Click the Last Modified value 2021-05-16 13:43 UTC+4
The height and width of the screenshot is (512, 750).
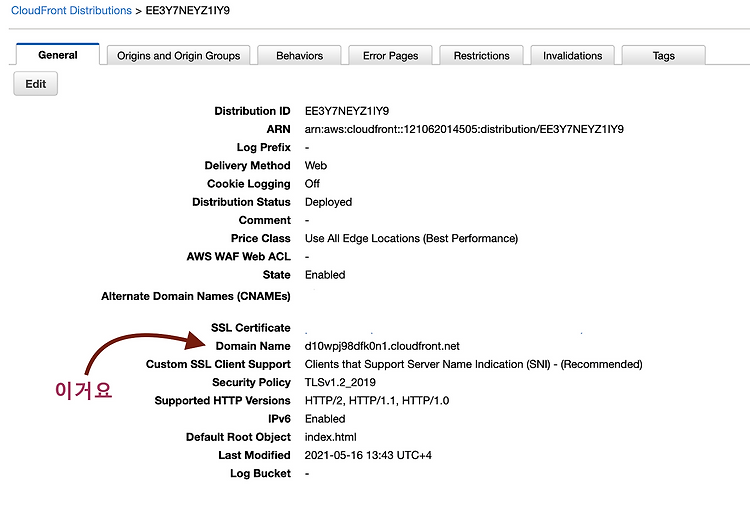[x=368, y=455]
